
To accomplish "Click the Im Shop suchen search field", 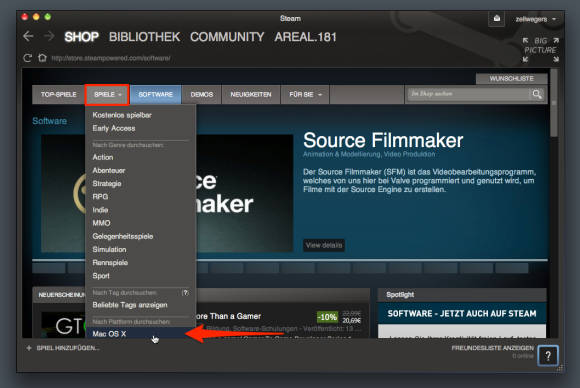I will coord(468,94).
